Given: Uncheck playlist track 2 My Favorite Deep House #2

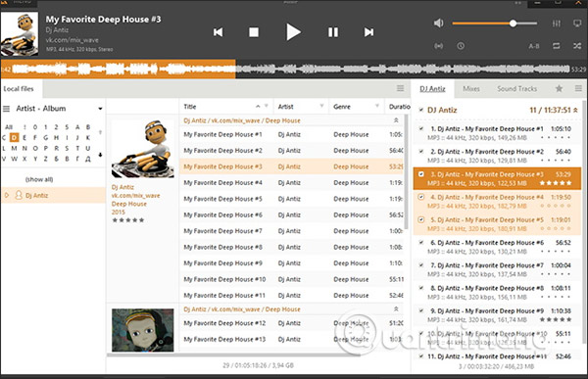Looking at the screenshot, I should tap(421, 152).
